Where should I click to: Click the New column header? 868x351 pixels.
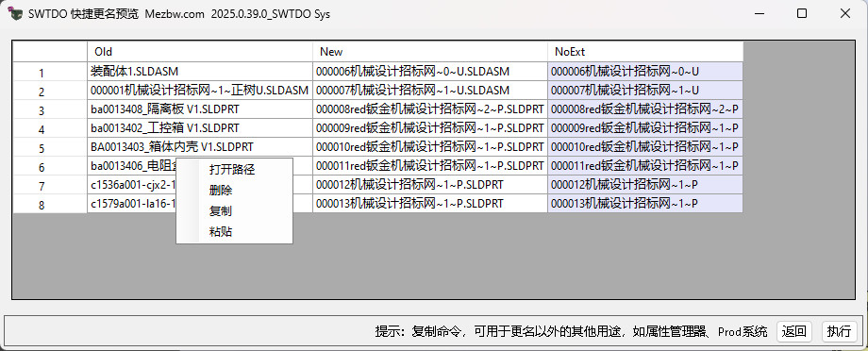[x=430, y=52]
